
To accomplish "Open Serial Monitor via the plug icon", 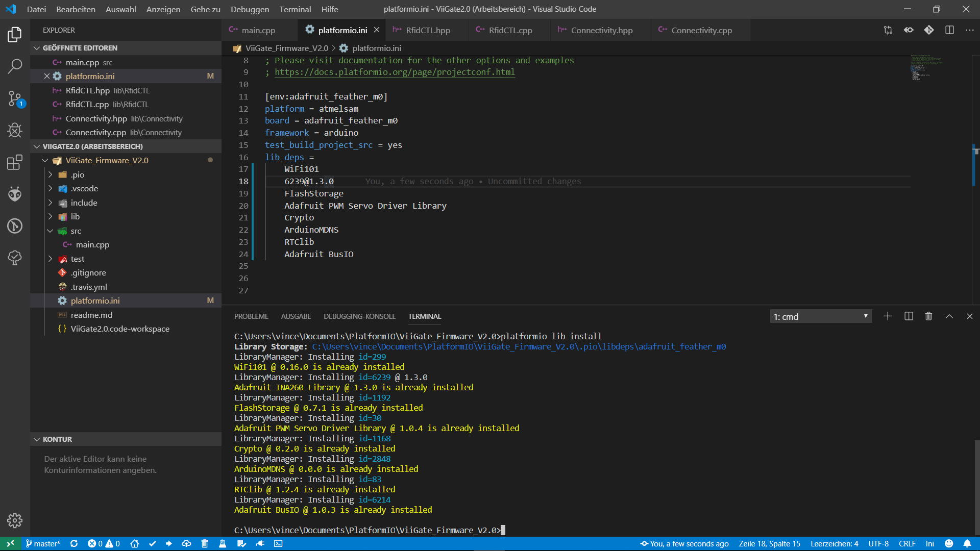I will tap(260, 543).
